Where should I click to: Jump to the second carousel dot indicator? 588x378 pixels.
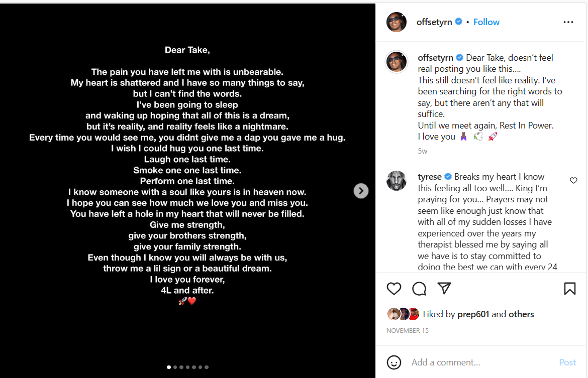[x=175, y=367]
